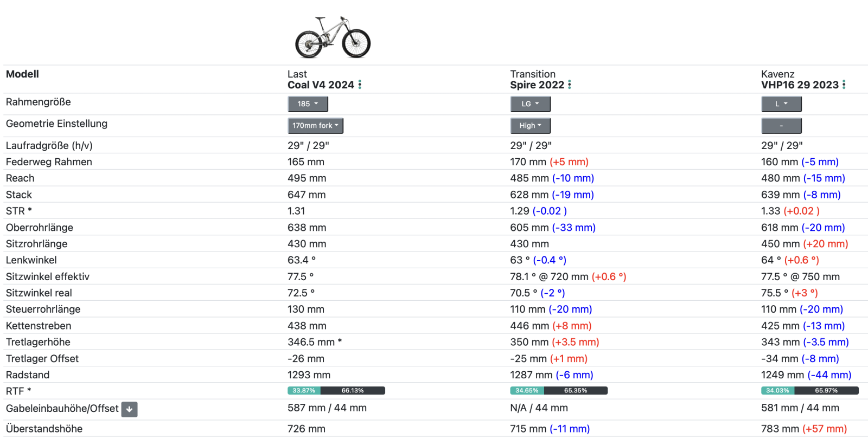Click the Gabeleinbauhöhe/Offset row label
The image size is (868, 439).
[x=62, y=409]
